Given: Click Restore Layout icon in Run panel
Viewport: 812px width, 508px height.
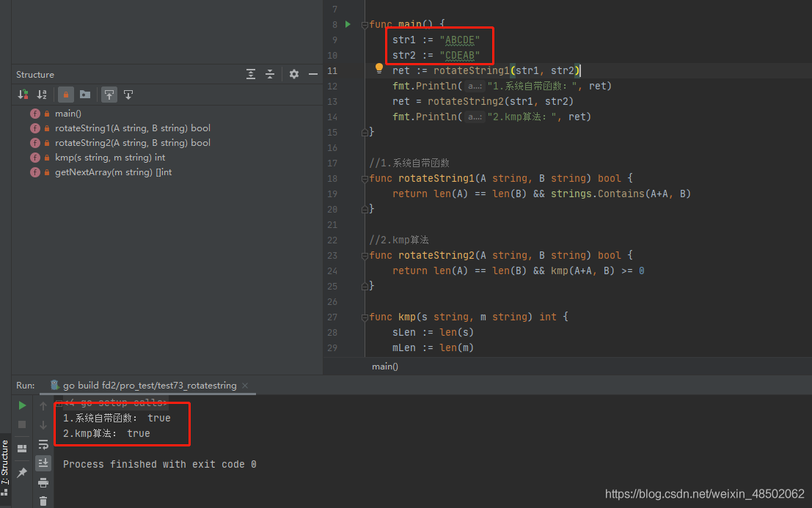Looking at the screenshot, I should tap(22, 449).
